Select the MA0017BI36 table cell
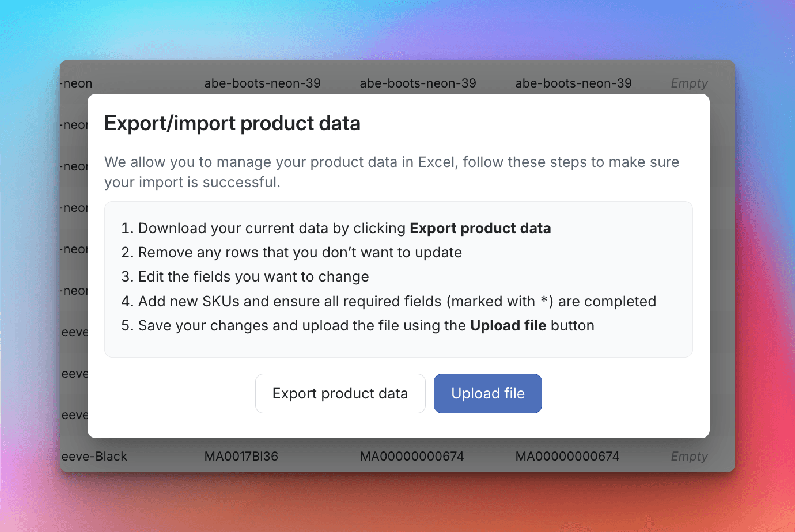 (x=241, y=457)
